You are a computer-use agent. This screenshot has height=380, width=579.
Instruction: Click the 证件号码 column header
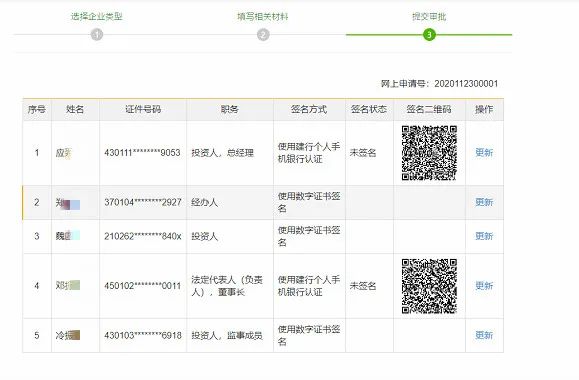coord(143,109)
